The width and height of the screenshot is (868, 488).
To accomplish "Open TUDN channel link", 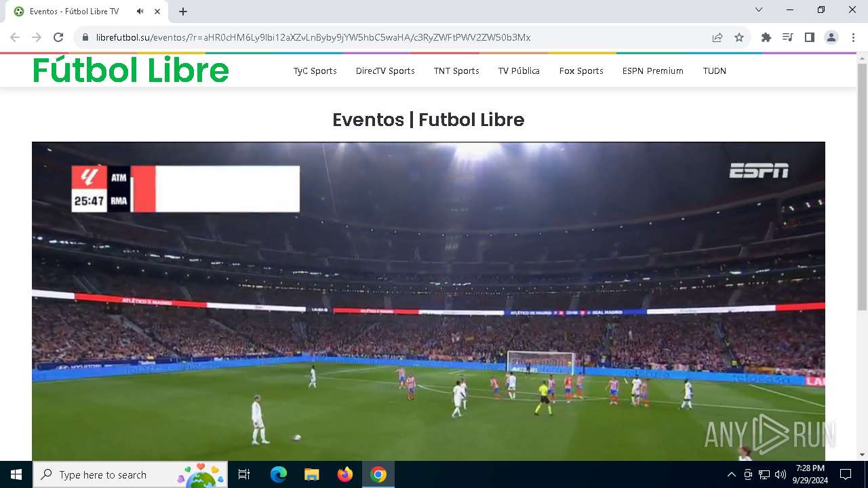I will (x=715, y=70).
